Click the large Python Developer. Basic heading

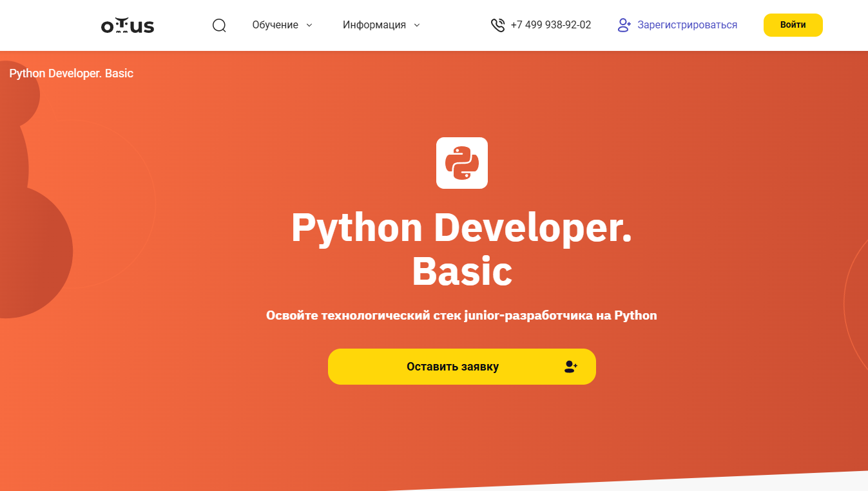[x=462, y=249]
